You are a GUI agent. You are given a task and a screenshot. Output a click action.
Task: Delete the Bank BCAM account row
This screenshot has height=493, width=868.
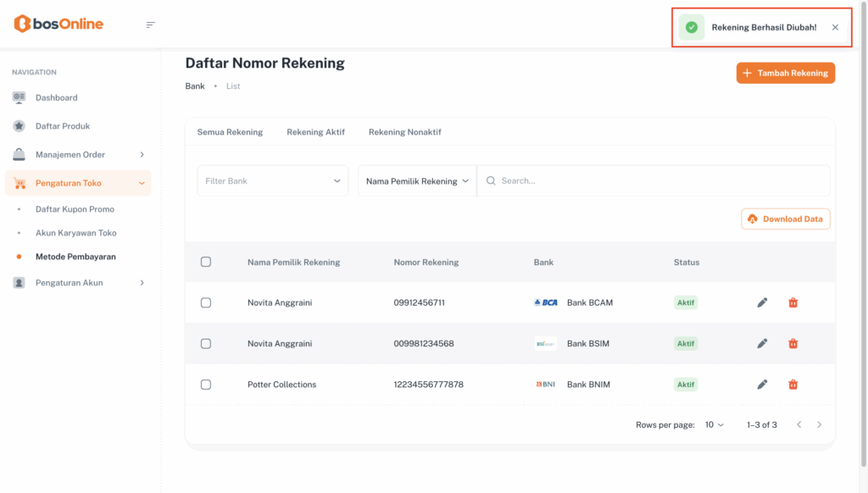[793, 302]
